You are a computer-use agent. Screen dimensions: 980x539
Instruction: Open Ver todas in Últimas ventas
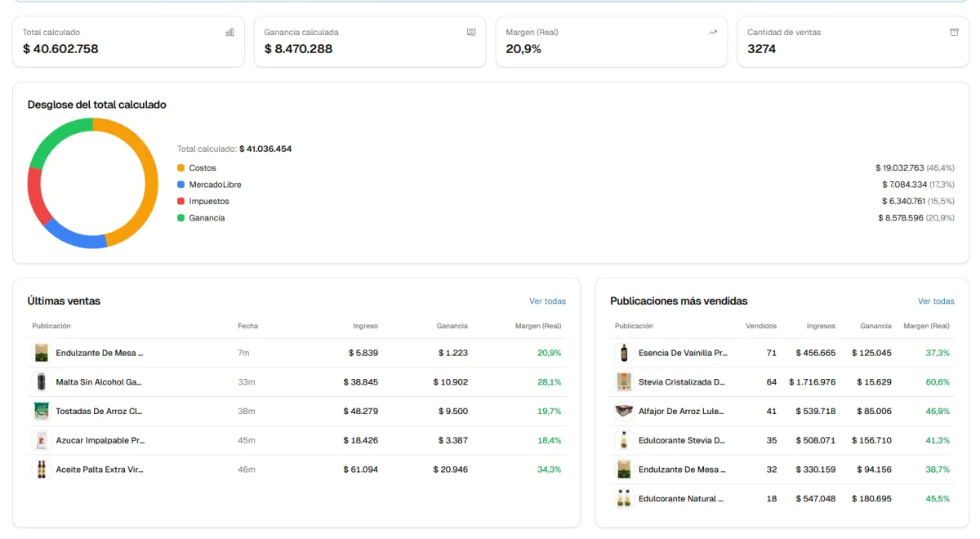pyautogui.click(x=547, y=301)
